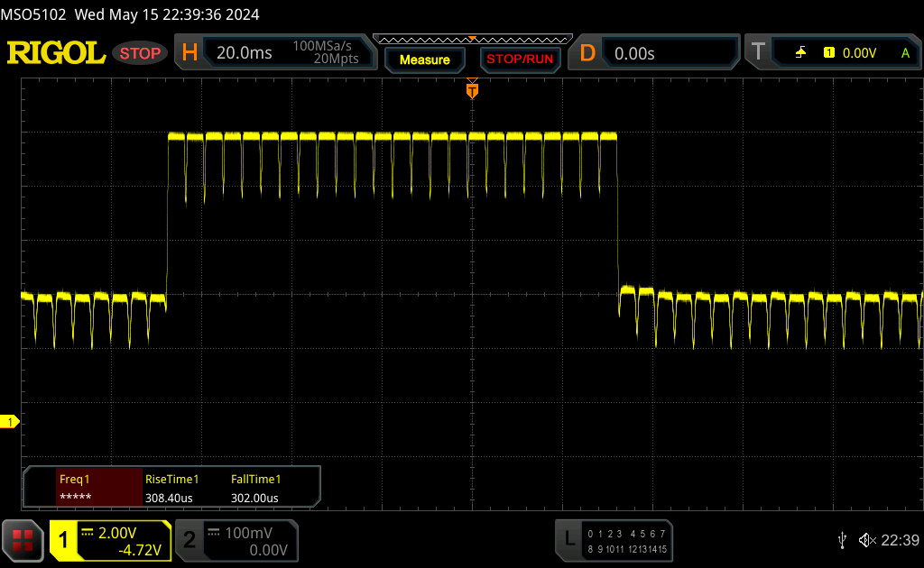This screenshot has height=568, width=924.
Task: Click the STOP status indicator
Action: pyautogui.click(x=140, y=53)
